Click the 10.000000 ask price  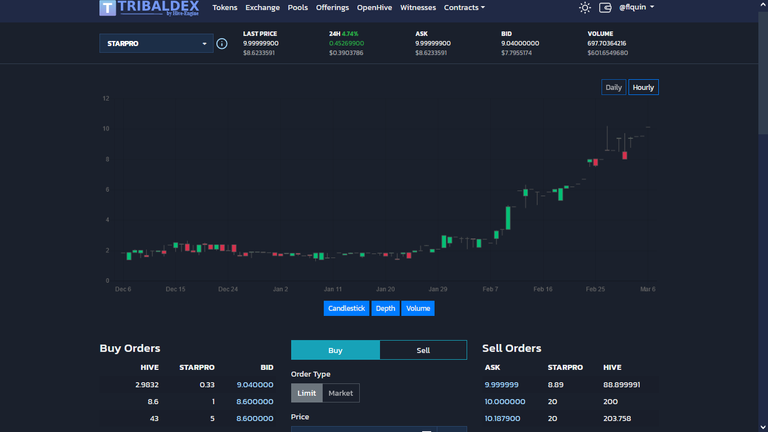click(505, 402)
